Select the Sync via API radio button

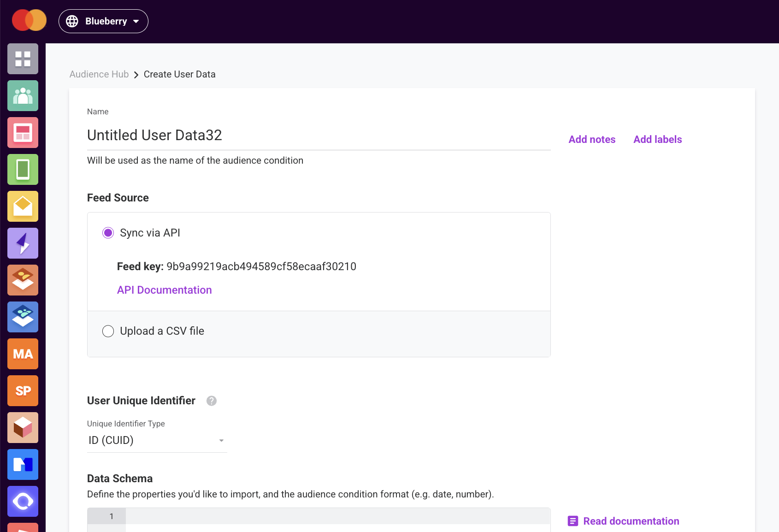(x=108, y=233)
